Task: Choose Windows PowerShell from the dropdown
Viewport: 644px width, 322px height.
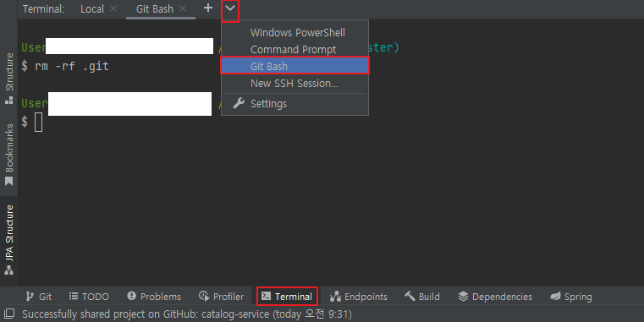Action: point(294,32)
